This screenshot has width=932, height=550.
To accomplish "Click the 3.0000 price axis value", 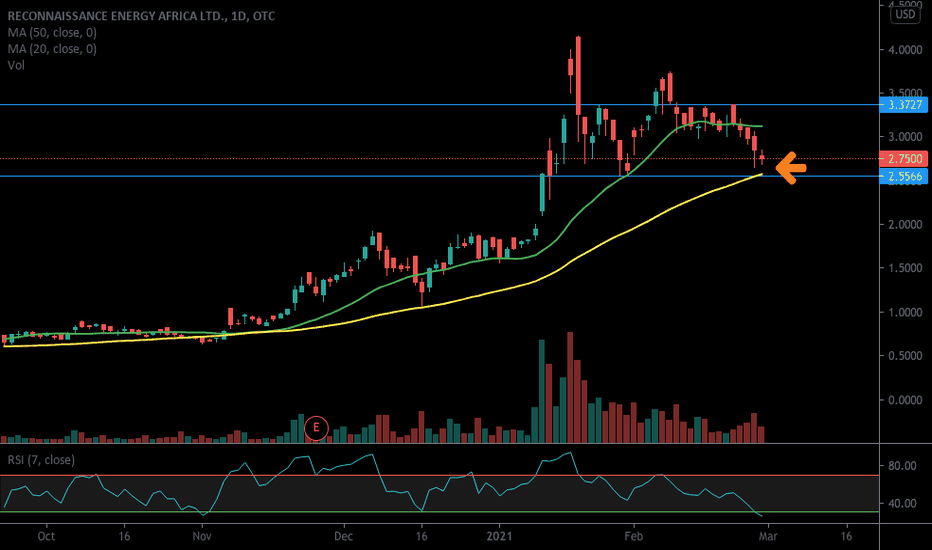I will tap(905, 137).
